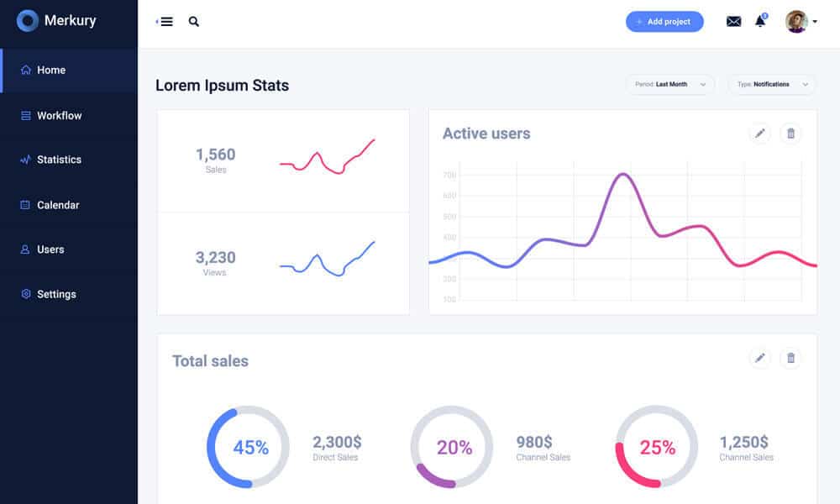Expand the Period Last Month dropdown

click(x=670, y=85)
